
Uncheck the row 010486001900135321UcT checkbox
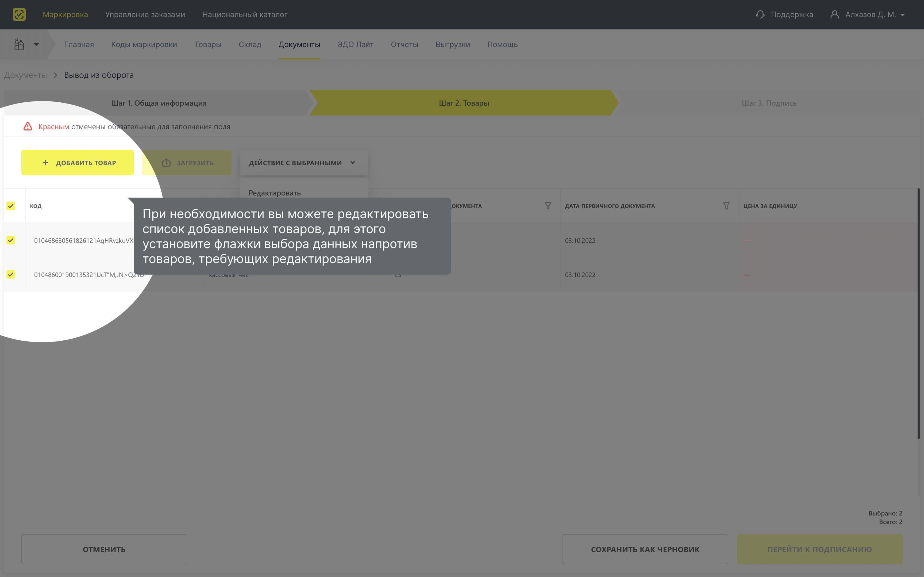11,274
